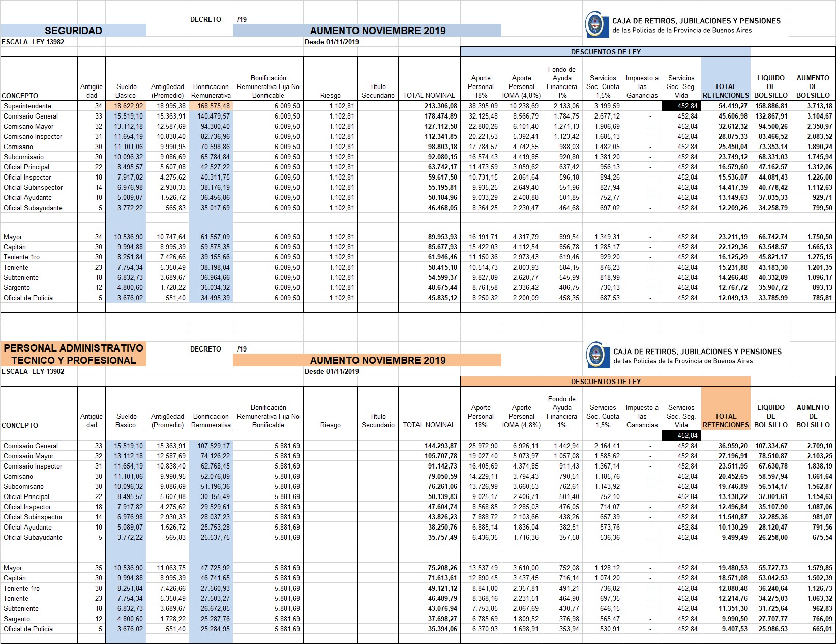
Task: Select the value 49.121,12
Action: pos(442,588)
